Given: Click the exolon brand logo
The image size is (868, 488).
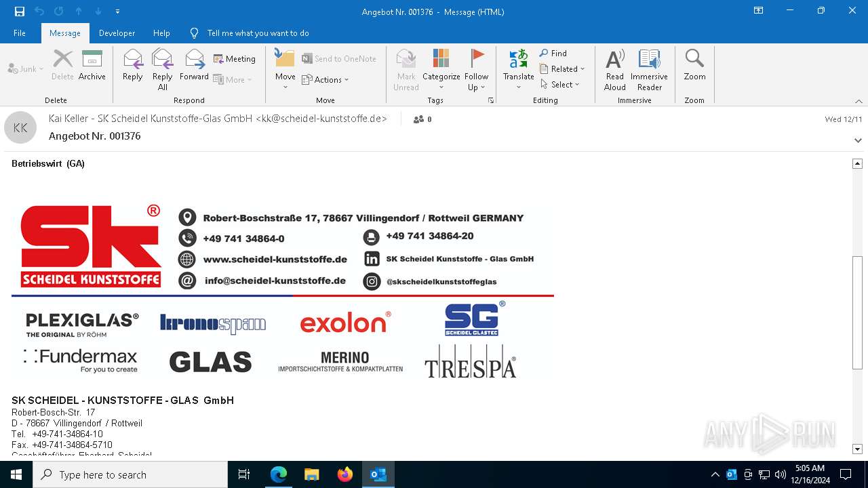Looking at the screenshot, I should coord(345,323).
